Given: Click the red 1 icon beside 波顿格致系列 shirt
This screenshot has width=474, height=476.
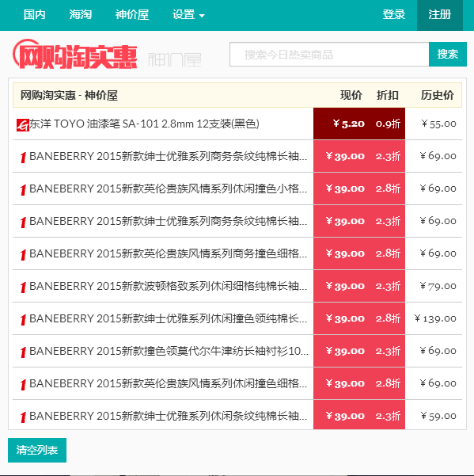Looking at the screenshot, I should [23, 288].
